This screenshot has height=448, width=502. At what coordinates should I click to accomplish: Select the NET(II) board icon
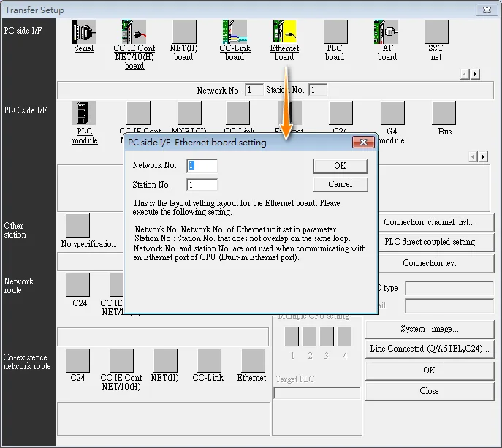coord(184,31)
